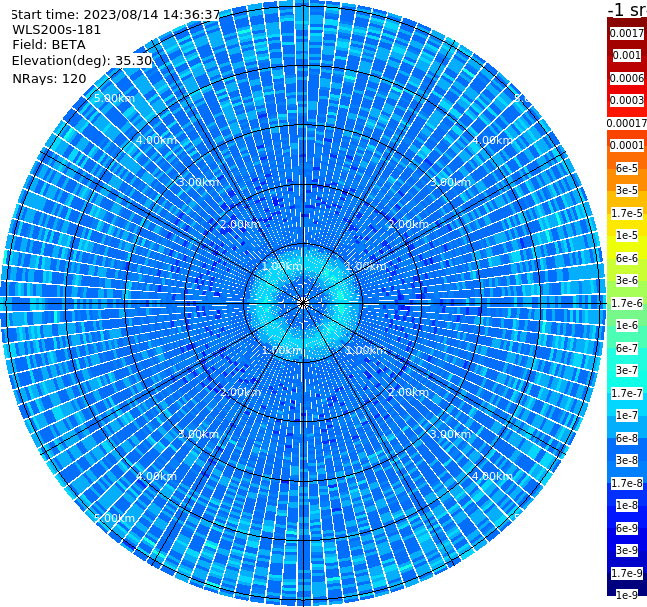Pick the 0.0003 red colorbar level
This screenshot has width=647, height=607.
pos(627,101)
